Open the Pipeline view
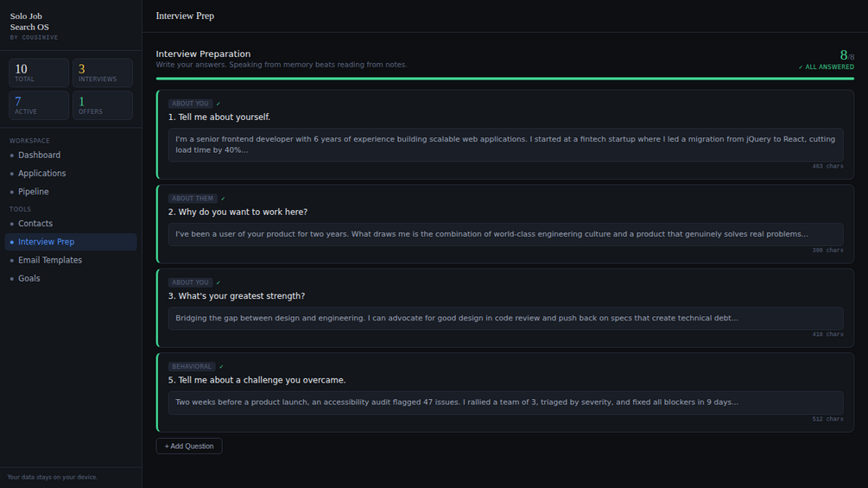 pyautogui.click(x=34, y=192)
